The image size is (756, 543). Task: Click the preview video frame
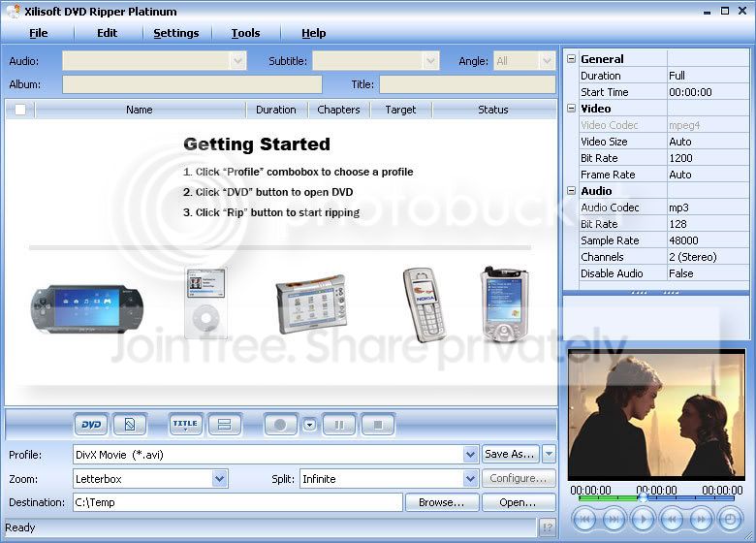pyautogui.click(x=656, y=415)
